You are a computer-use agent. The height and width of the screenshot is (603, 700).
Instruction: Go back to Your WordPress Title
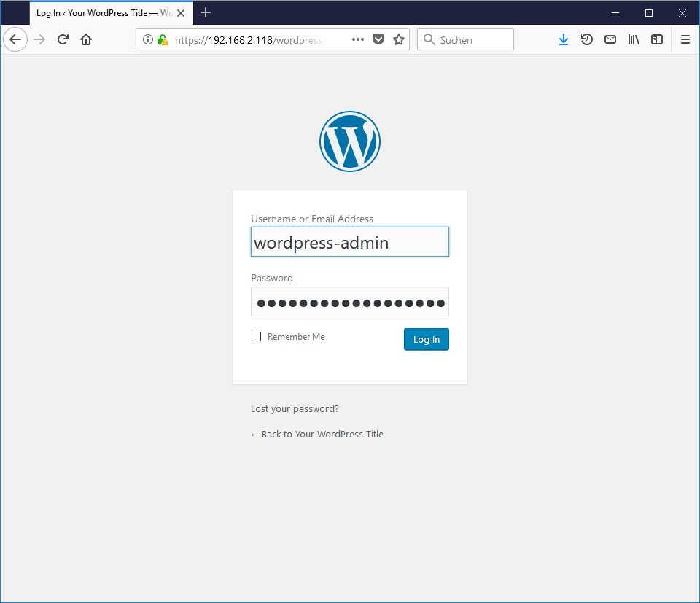(317, 435)
